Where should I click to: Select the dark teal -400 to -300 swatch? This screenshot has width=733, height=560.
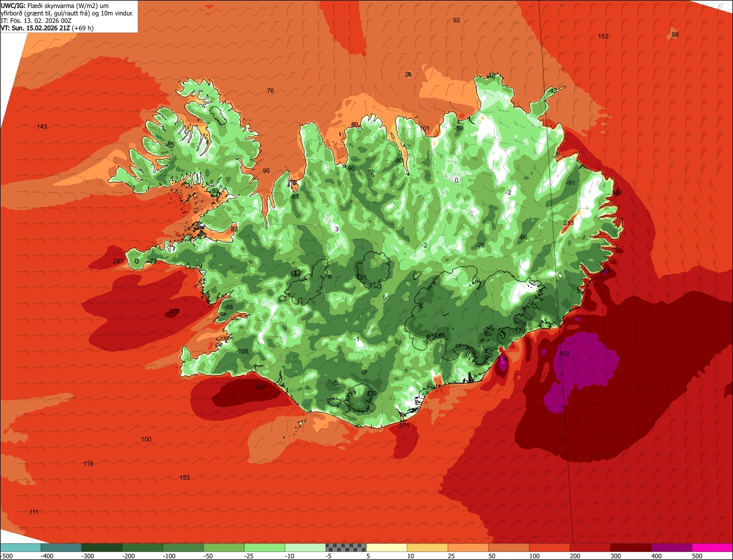point(61,548)
